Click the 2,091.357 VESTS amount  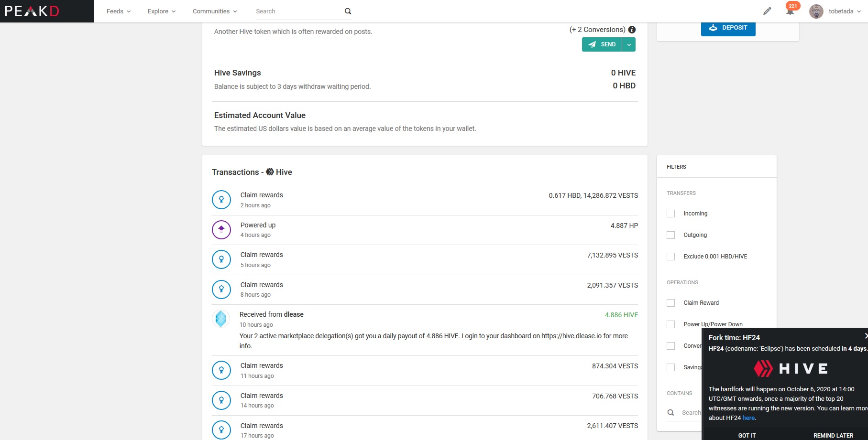pyautogui.click(x=613, y=285)
